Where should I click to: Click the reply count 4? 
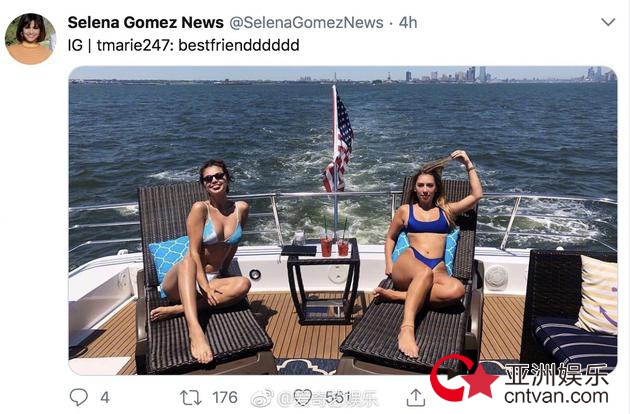pyautogui.click(x=105, y=398)
